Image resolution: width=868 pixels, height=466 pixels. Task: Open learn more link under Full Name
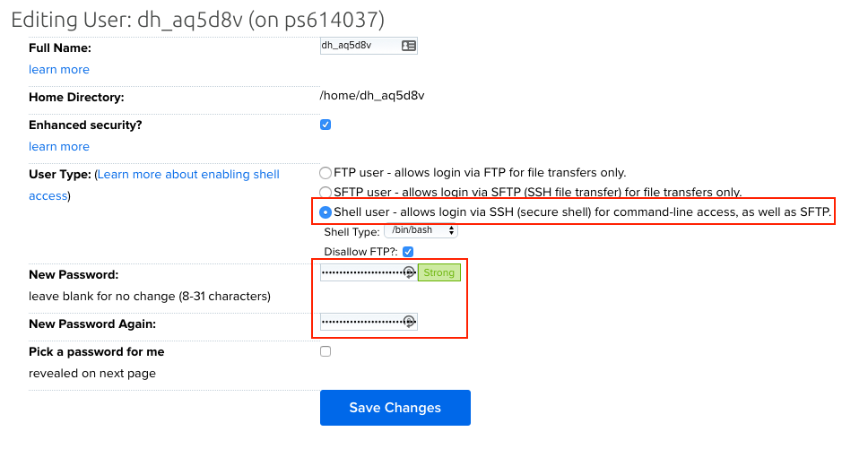[x=59, y=70]
